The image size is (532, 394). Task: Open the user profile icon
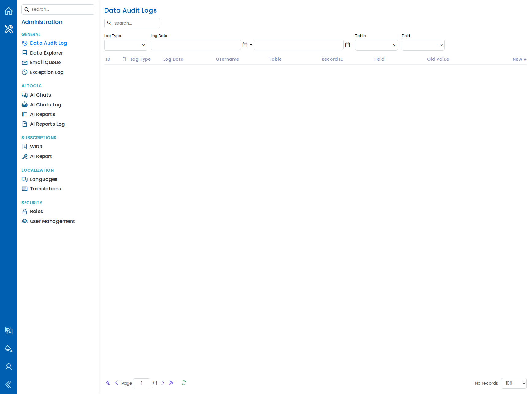[x=9, y=367]
